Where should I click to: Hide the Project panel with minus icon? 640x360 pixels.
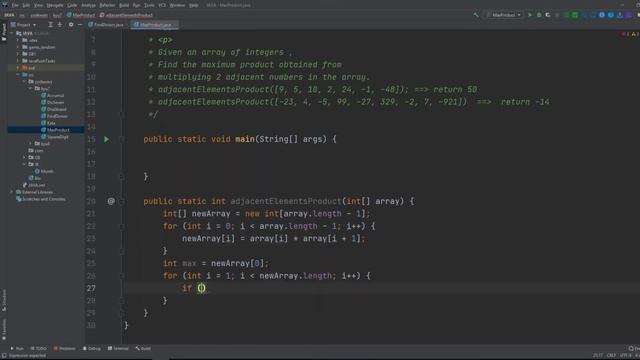click(x=80, y=24)
